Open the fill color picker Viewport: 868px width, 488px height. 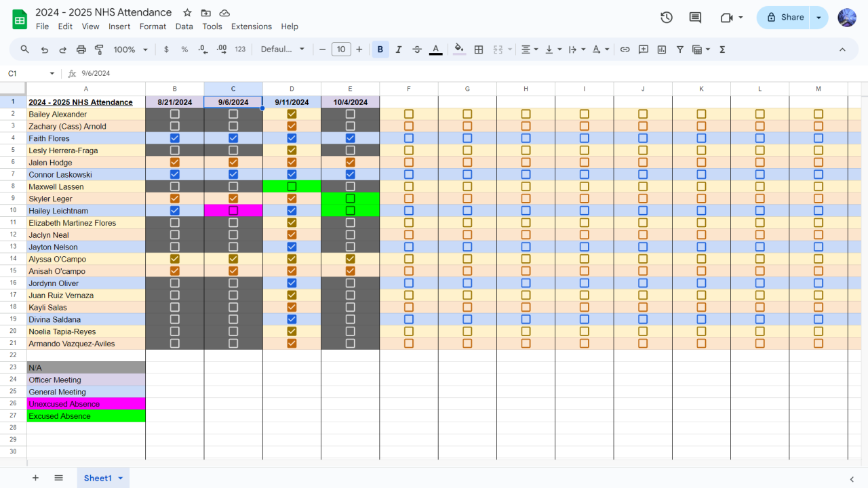(459, 49)
